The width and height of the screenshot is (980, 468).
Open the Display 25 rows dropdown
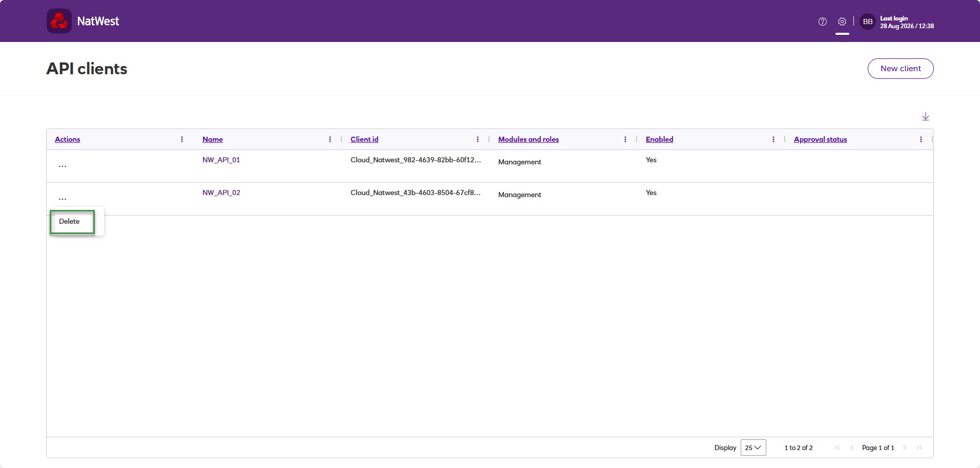pos(753,448)
